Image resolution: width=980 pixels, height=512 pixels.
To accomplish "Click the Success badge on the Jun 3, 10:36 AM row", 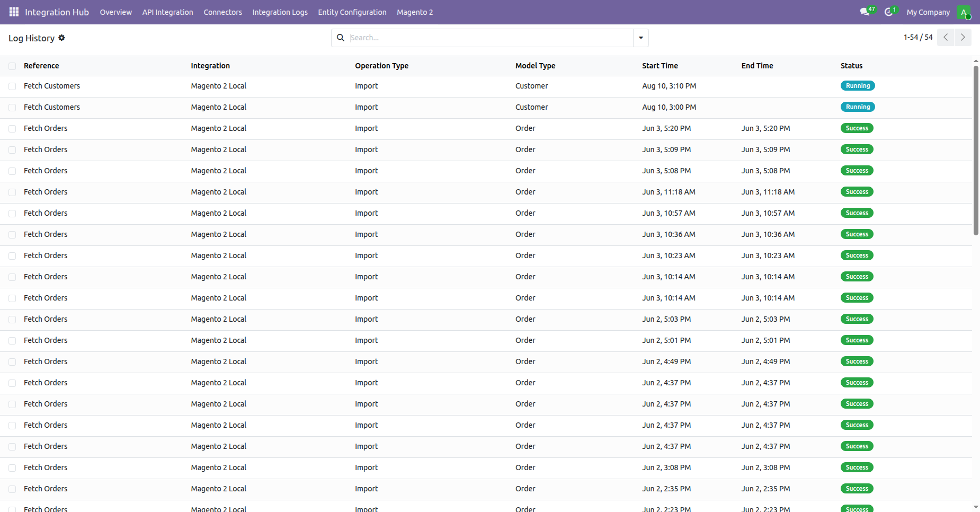I will coord(857,234).
